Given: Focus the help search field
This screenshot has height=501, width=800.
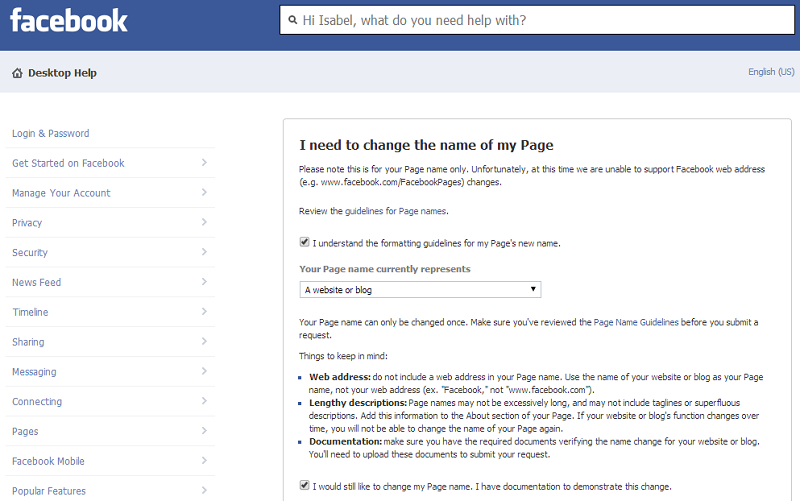Looking at the screenshot, I should [x=537, y=20].
